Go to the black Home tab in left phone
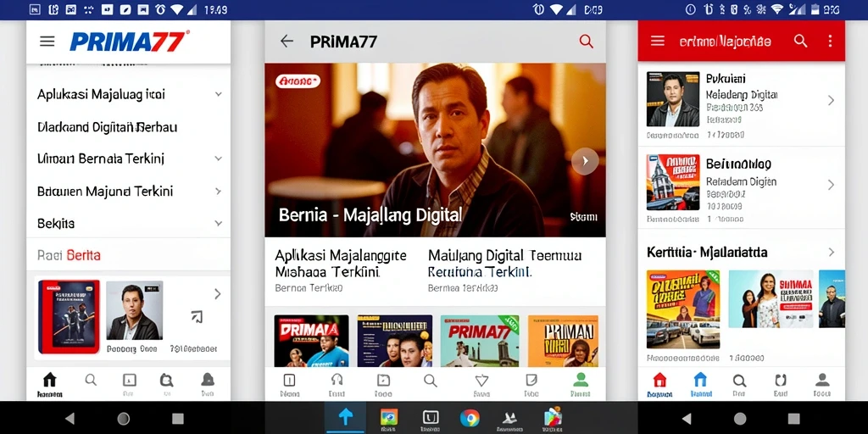 click(x=49, y=385)
